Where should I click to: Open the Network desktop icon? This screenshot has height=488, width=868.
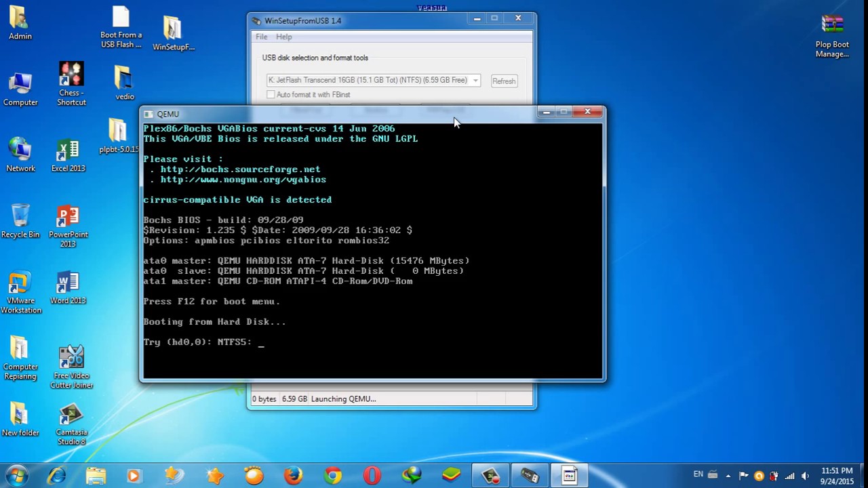coord(20,155)
